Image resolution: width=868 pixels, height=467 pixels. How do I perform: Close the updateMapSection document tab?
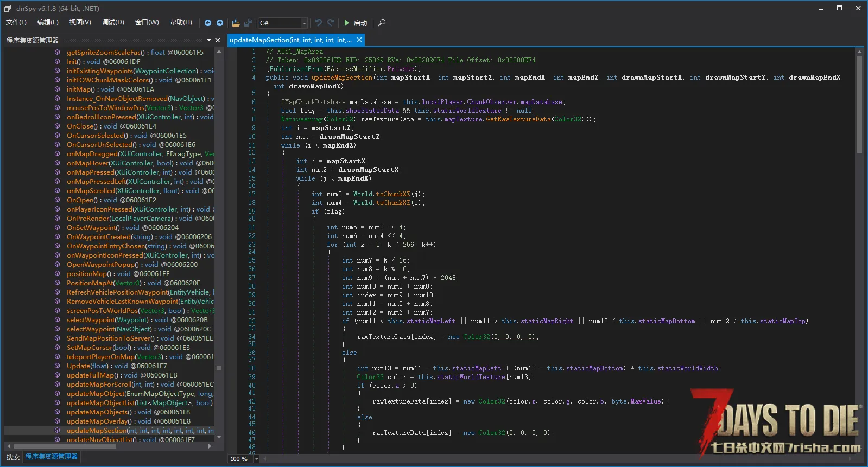[359, 40]
